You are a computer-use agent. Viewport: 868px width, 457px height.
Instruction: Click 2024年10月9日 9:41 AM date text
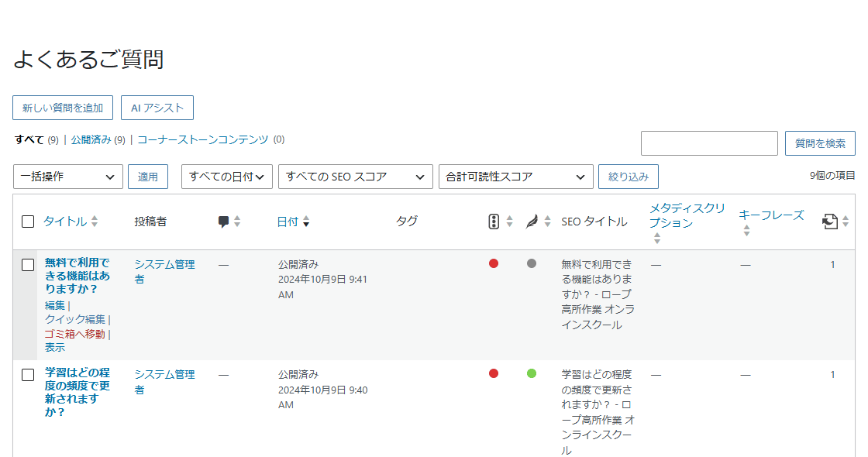[322, 287]
